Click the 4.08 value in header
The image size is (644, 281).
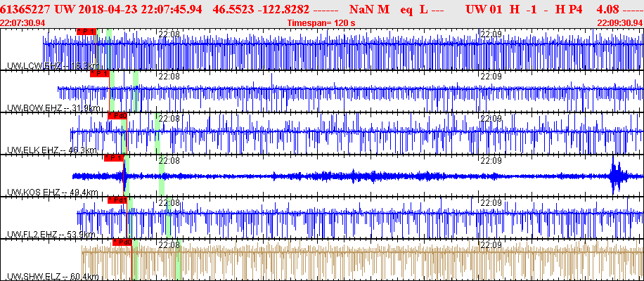[609, 9]
